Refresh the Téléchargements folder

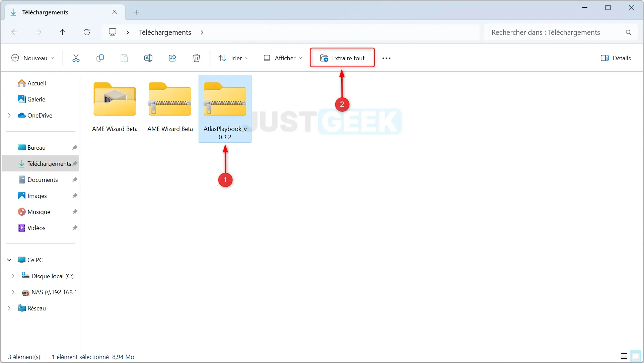87,32
